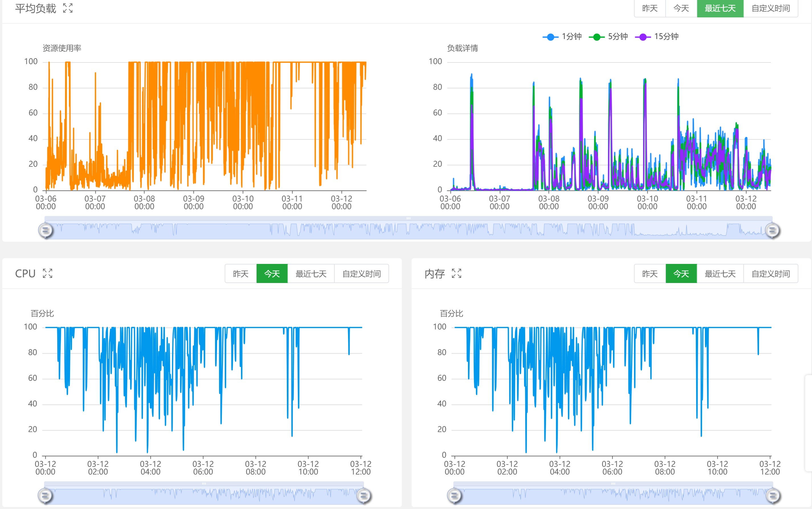This screenshot has height=509, width=812.
Task: Toggle the 15分钟 legend series
Action: (x=656, y=37)
